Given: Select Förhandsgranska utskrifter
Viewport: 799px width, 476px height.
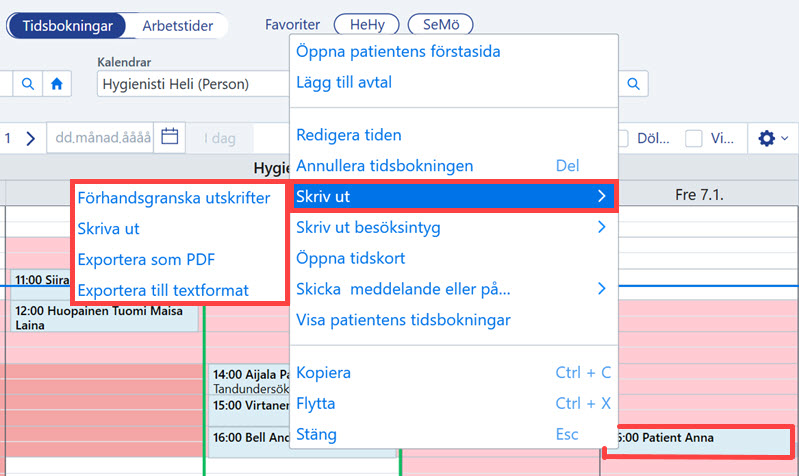Looking at the screenshot, I should coord(174,198).
